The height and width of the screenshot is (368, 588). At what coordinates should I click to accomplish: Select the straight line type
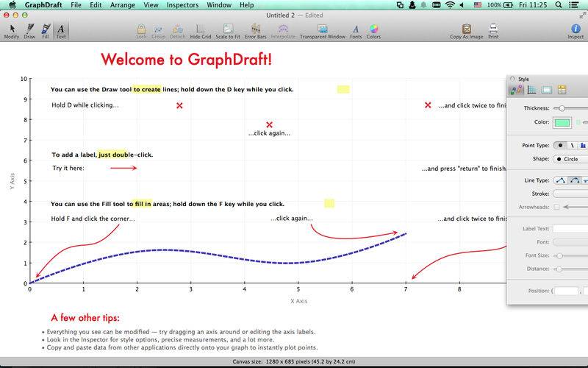pyautogui.click(x=561, y=180)
